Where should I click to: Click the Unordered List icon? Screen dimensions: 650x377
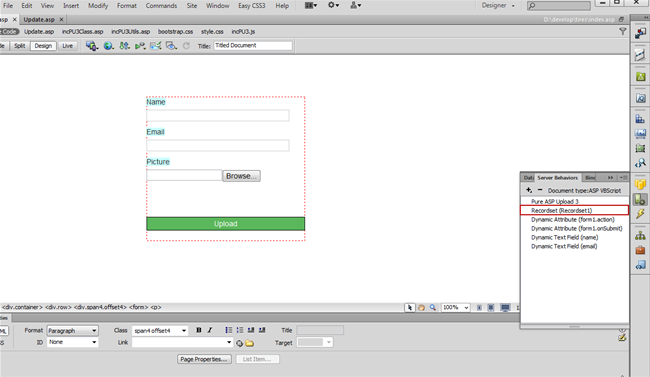(x=228, y=330)
